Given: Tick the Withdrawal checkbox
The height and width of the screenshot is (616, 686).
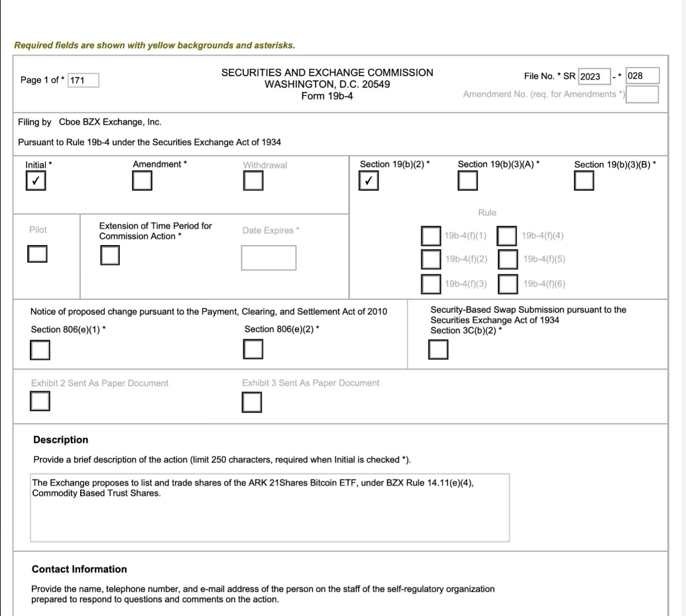Looking at the screenshot, I should 253,181.
